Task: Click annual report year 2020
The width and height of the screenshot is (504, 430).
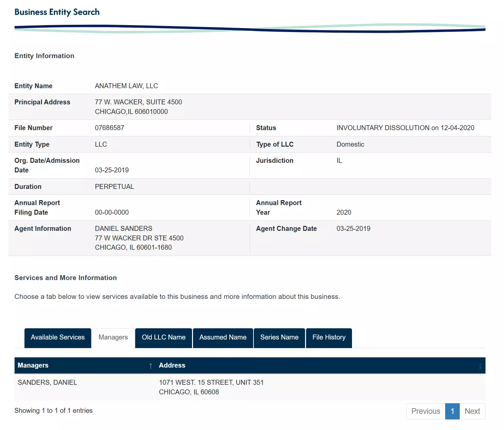Action: click(x=344, y=212)
